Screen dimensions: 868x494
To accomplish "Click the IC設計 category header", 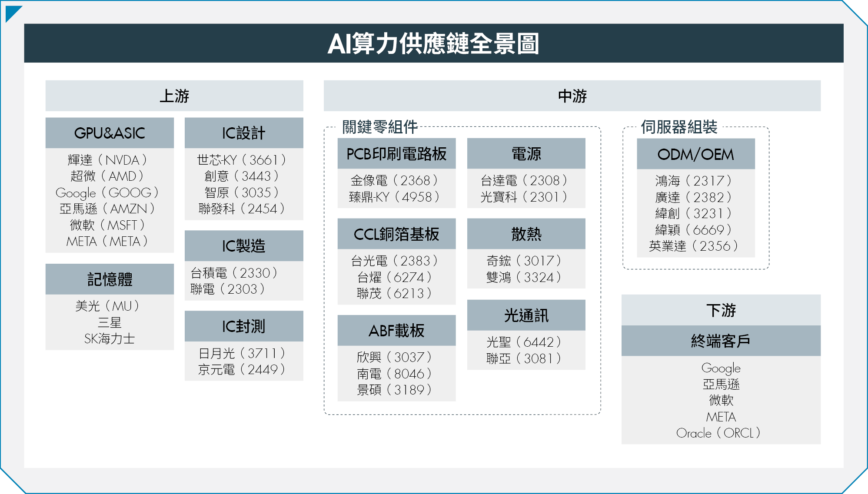I will pos(243,133).
